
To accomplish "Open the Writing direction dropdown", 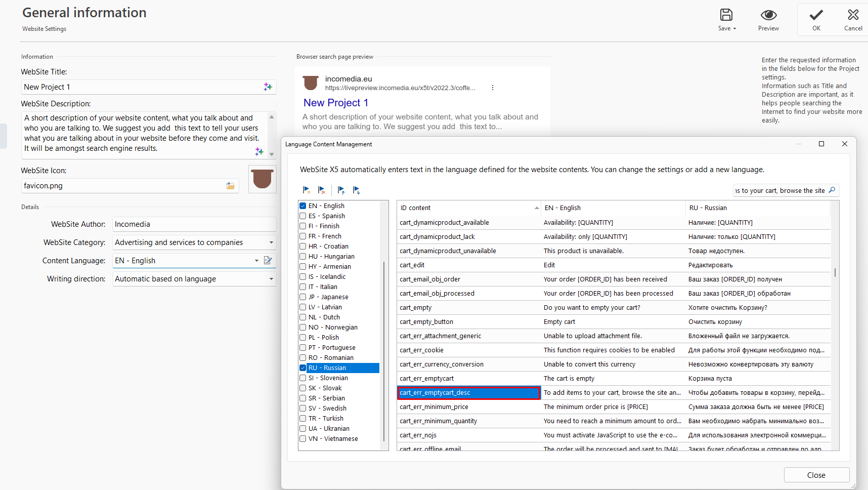I will coord(271,279).
